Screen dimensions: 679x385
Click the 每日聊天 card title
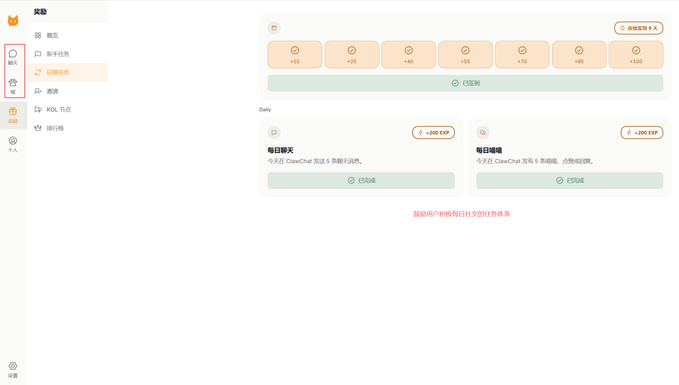280,150
